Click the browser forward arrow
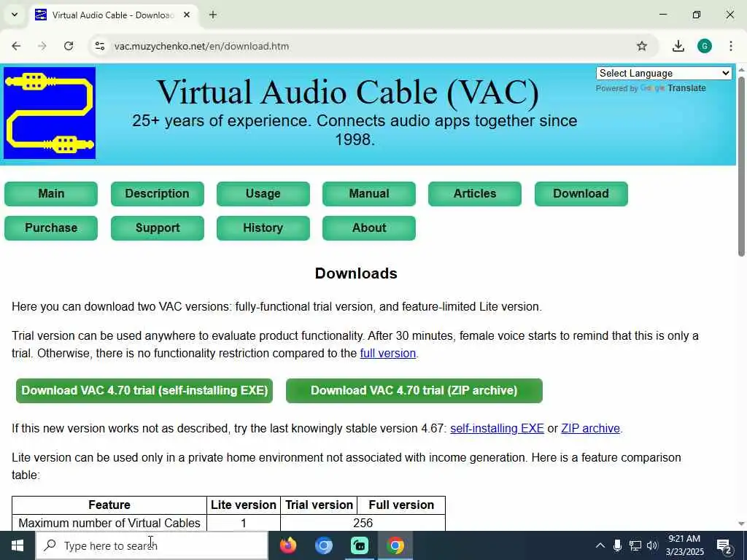This screenshot has width=747, height=560. [x=42, y=46]
